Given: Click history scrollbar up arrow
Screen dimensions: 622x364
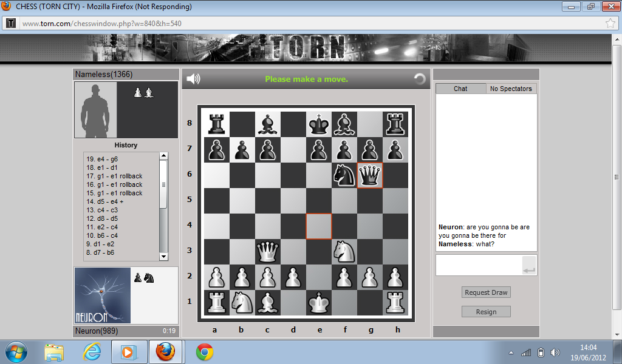Looking at the screenshot, I should click(x=163, y=156).
